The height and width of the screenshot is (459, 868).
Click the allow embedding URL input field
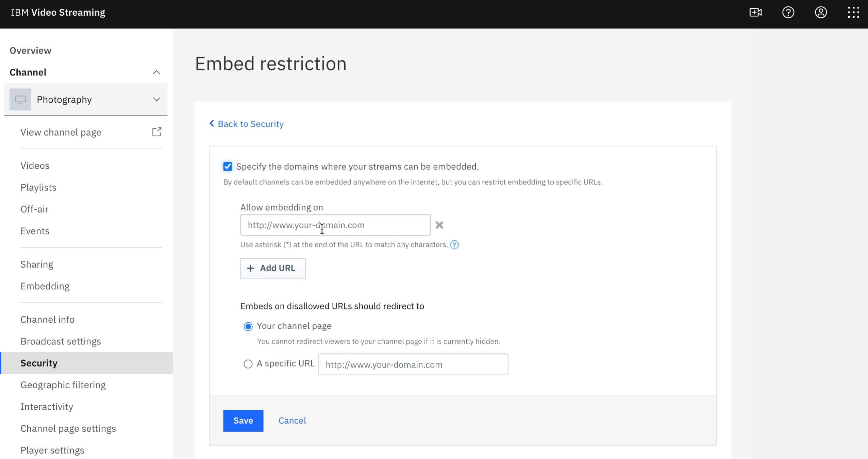[x=335, y=225]
